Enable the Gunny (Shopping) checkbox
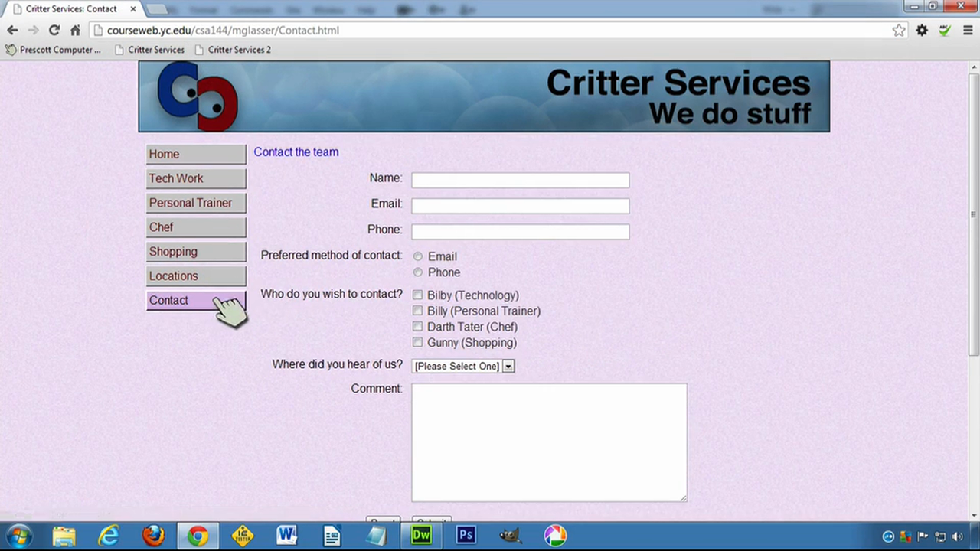This screenshot has width=980, height=551. 417,343
